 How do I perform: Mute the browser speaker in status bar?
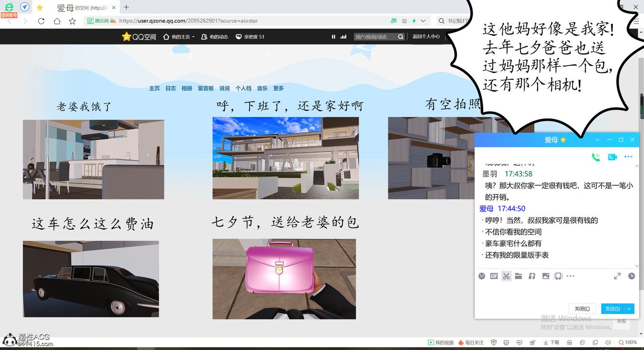(608, 342)
